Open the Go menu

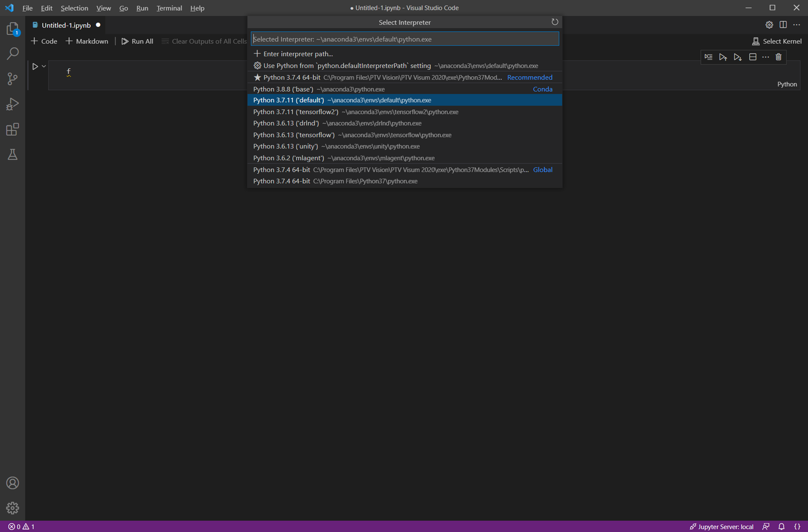pos(123,8)
